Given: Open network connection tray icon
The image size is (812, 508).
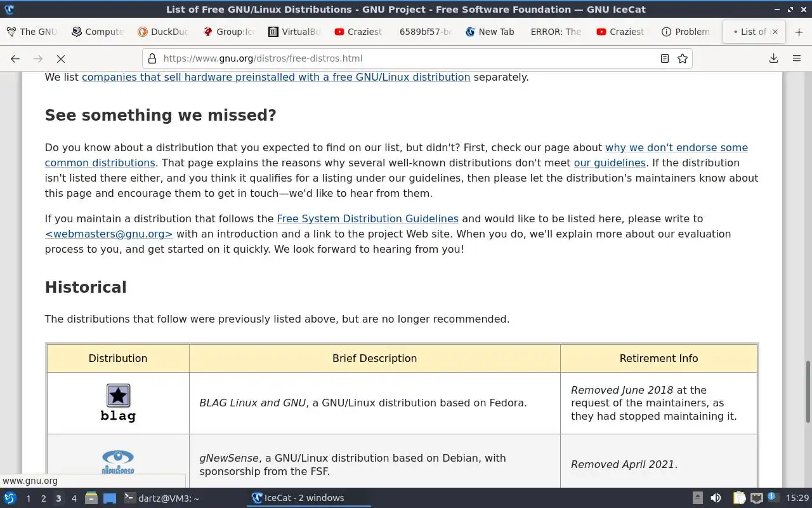Looking at the screenshot, I should (x=756, y=498).
